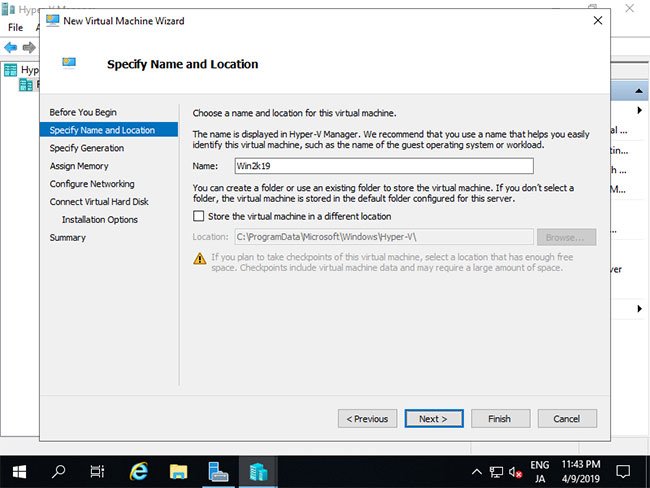Click the Back arrow in the Hyper-V Manager toolbar
This screenshot has height=488, width=650.
(x=10, y=47)
